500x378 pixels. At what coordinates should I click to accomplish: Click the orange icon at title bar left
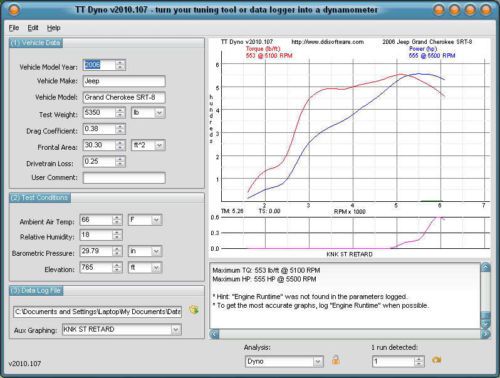[14, 10]
